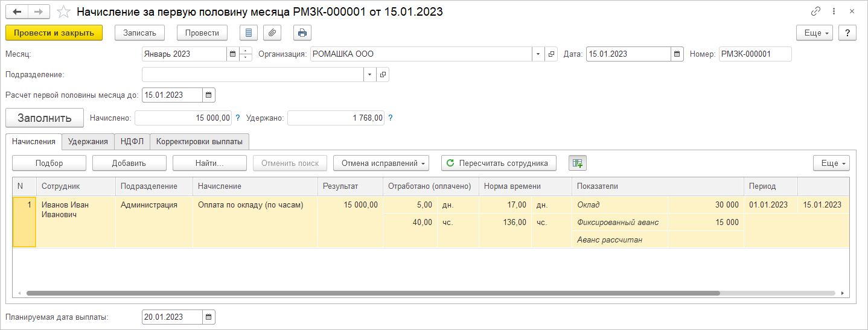Click the printer icon
The image size is (868, 330).
[302, 33]
